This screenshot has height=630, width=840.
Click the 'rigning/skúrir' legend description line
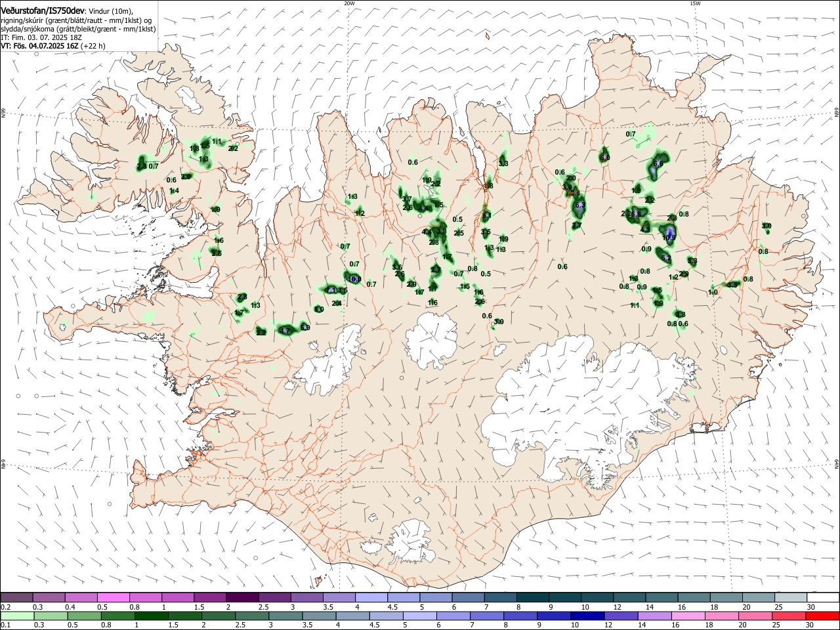[76, 20]
